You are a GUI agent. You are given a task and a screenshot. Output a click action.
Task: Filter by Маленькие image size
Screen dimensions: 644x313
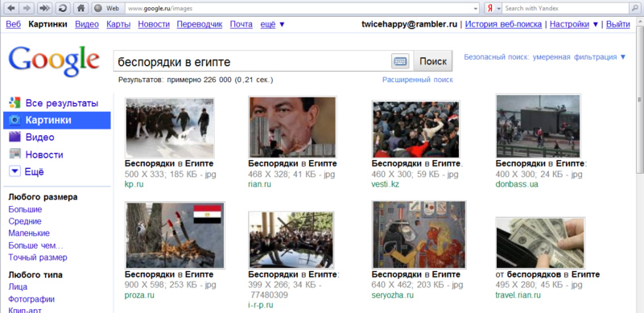click(29, 233)
